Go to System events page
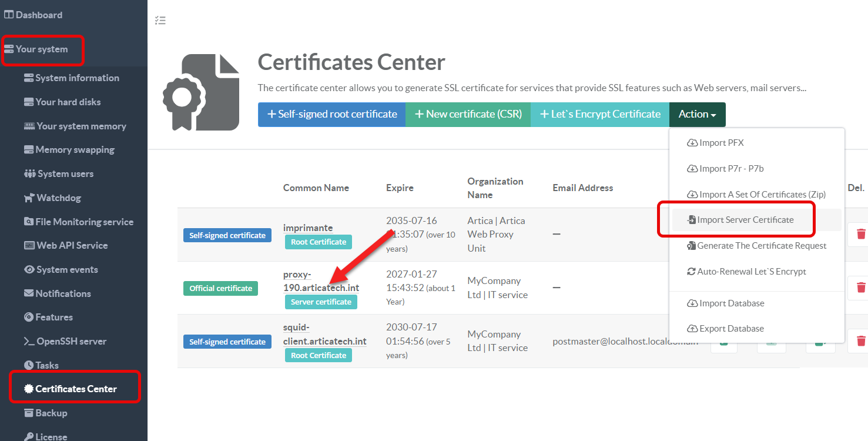868x441 pixels. [67, 269]
